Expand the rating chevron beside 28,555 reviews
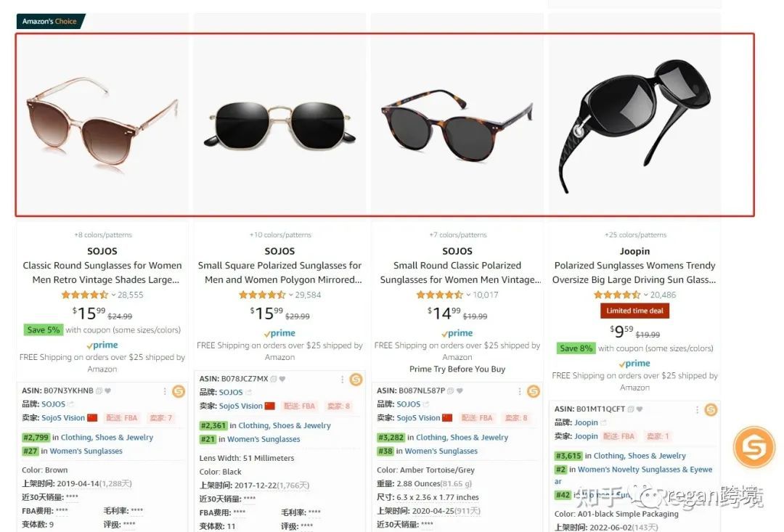 coord(113,295)
